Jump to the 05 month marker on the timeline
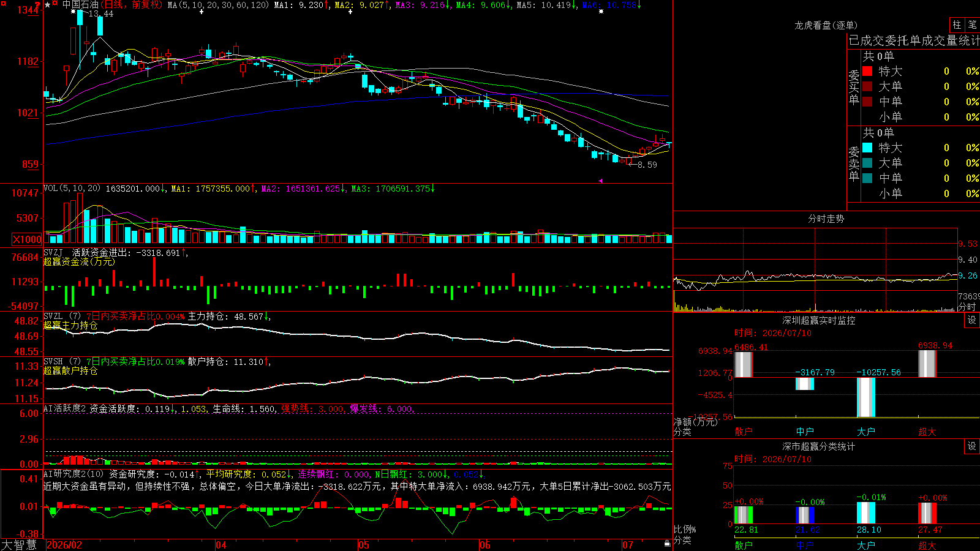This screenshot has height=551, width=980. 364,545
